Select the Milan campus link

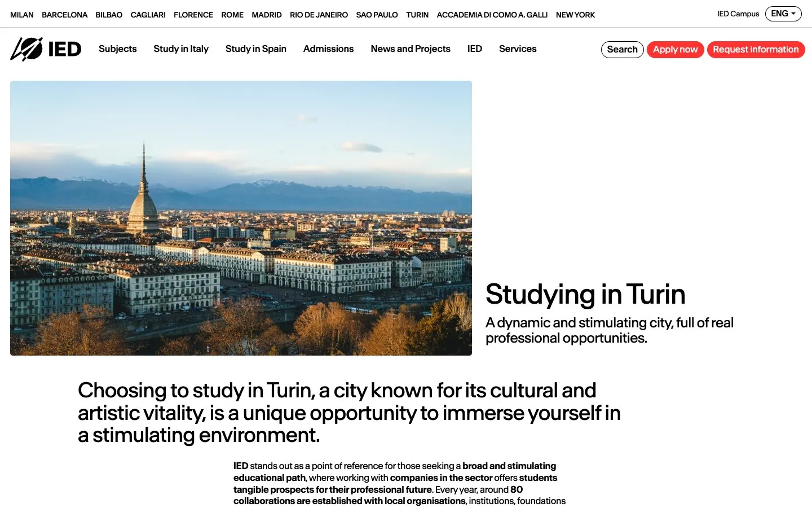(22, 15)
